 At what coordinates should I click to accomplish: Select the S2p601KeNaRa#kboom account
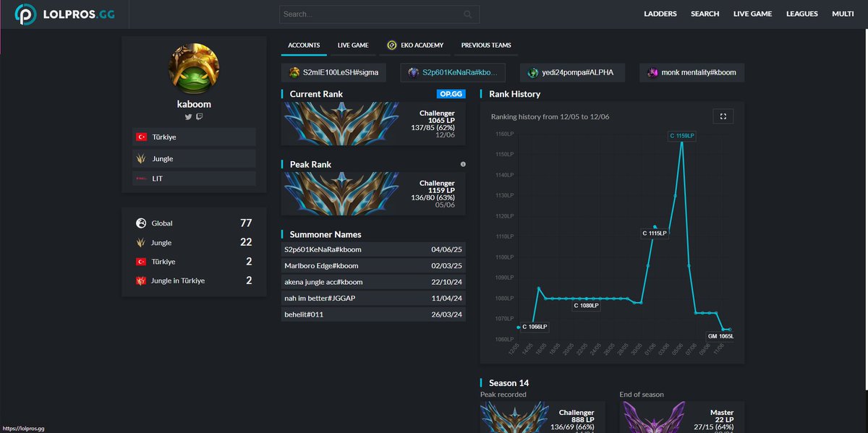(453, 72)
